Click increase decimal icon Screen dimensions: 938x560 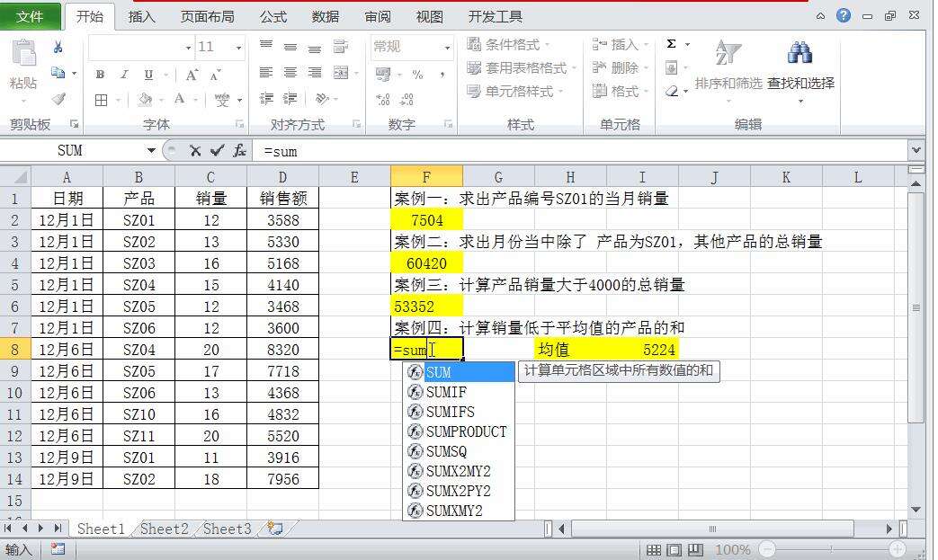[x=383, y=99]
